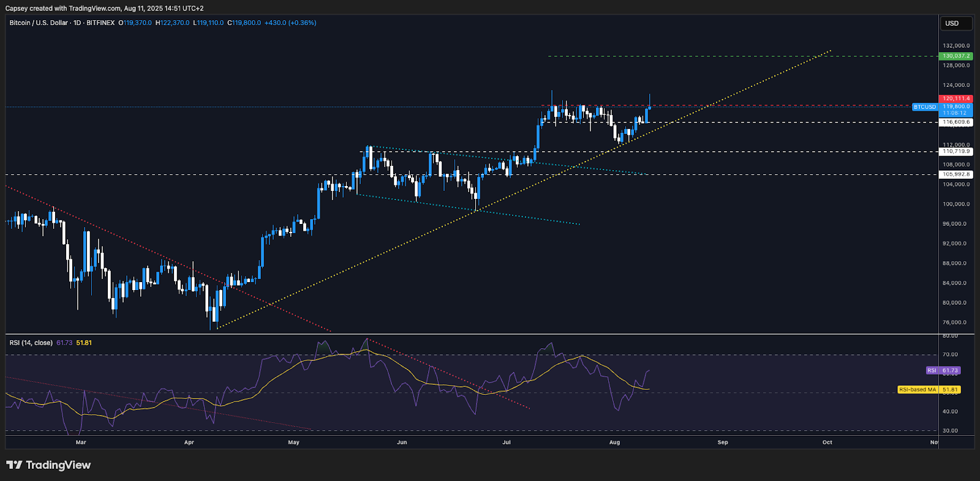Open the USD currency selector
Screen dimensions: 980x481
point(956,23)
